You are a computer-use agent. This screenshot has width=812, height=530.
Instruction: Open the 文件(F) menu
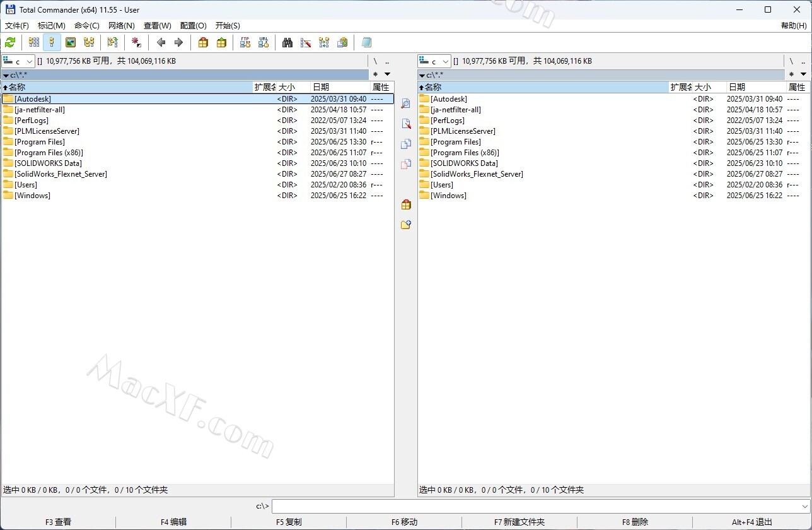[x=17, y=26]
